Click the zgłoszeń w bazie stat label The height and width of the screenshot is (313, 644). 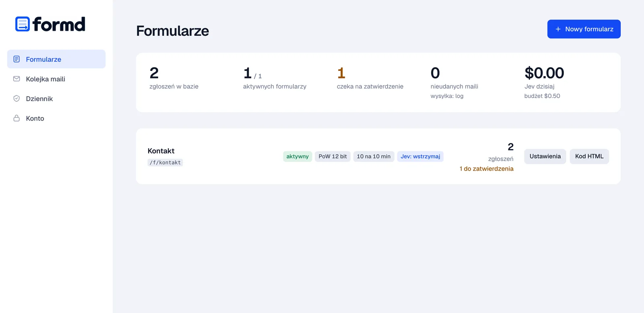coord(174,86)
